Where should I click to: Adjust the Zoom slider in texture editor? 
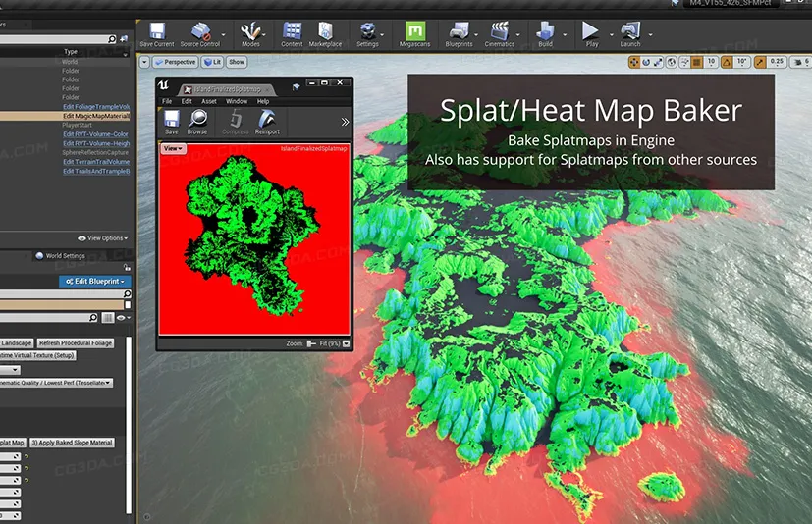pos(311,343)
